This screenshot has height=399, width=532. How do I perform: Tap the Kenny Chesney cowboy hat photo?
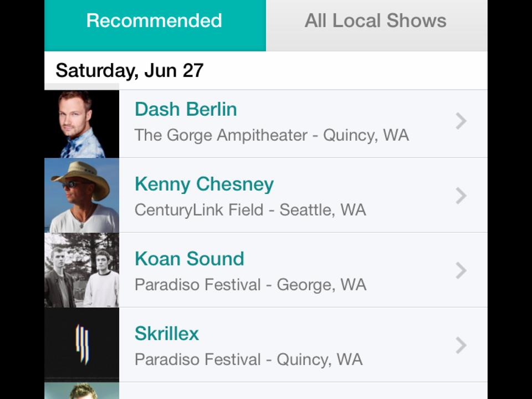81,196
